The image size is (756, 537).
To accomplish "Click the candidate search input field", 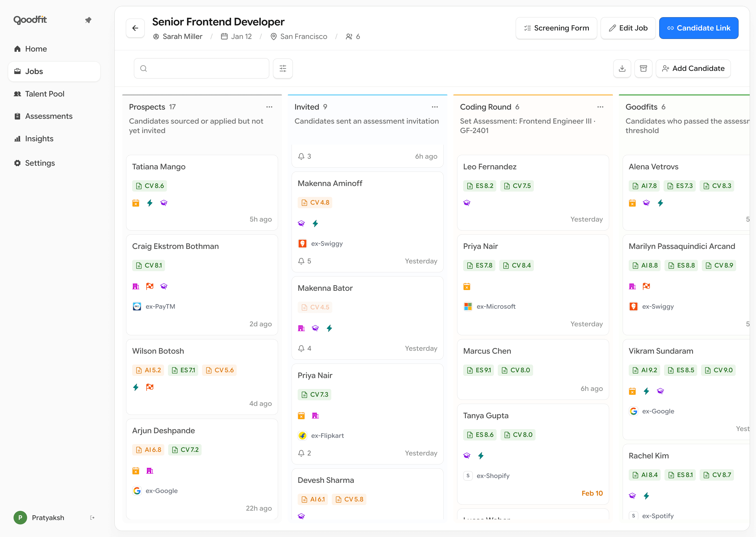I will [201, 68].
